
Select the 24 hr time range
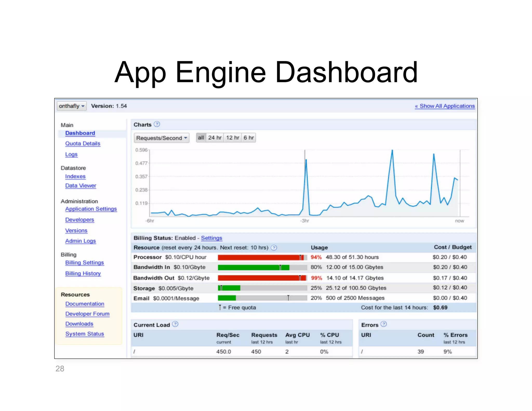215,138
